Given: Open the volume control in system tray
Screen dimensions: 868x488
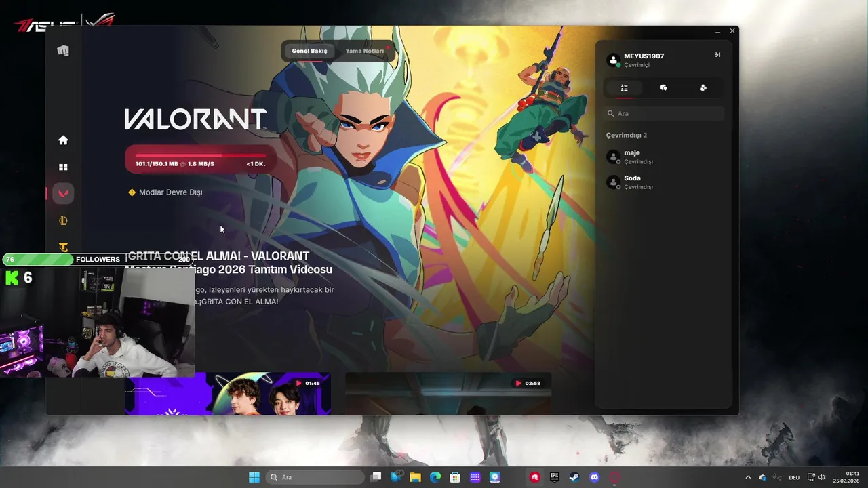Looking at the screenshot, I should 822,477.
